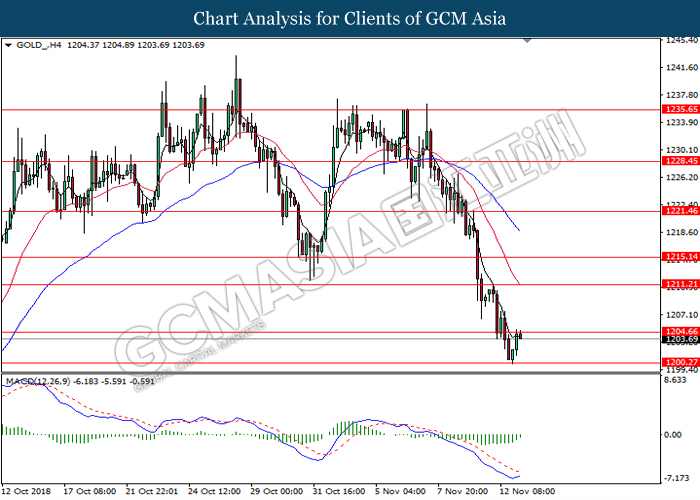Select the 1221.46 horizontal level label
Image resolution: width=700 pixels, height=500 pixels.
point(681,211)
